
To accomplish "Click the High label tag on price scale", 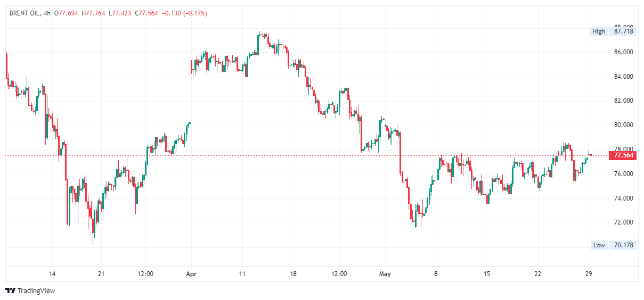I will coord(599,31).
